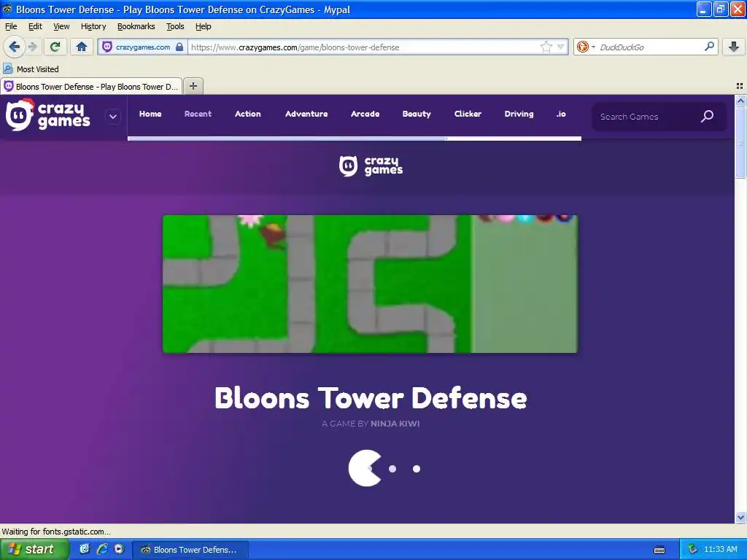747x560 pixels.
Task: Open the Edit menu
Action: (35, 26)
